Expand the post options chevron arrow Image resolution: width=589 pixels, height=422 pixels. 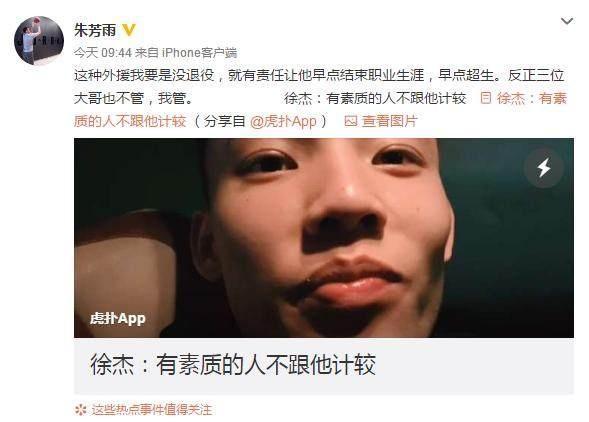coord(567,21)
